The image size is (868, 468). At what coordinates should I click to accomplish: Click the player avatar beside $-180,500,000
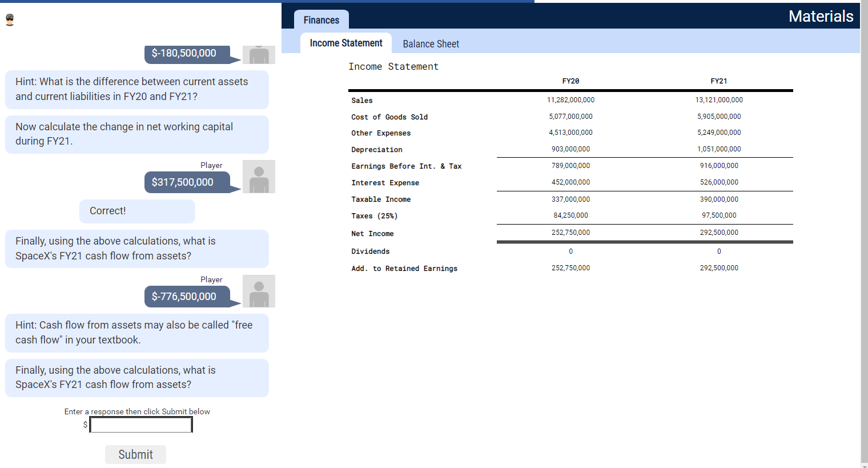[x=259, y=55]
